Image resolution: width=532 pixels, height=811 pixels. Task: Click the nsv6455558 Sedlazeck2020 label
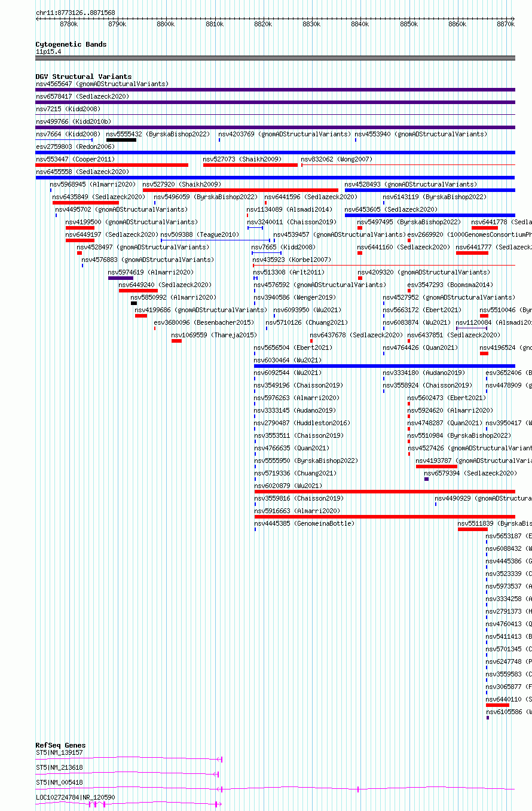click(82, 172)
